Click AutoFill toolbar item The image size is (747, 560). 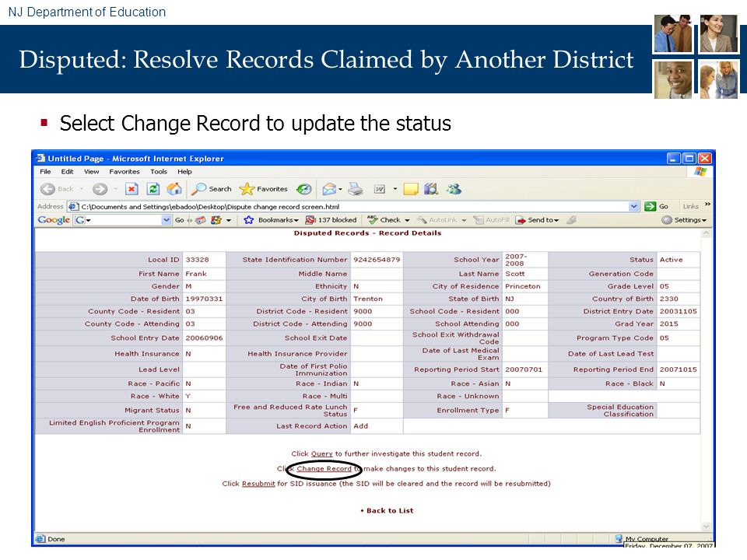click(x=492, y=220)
